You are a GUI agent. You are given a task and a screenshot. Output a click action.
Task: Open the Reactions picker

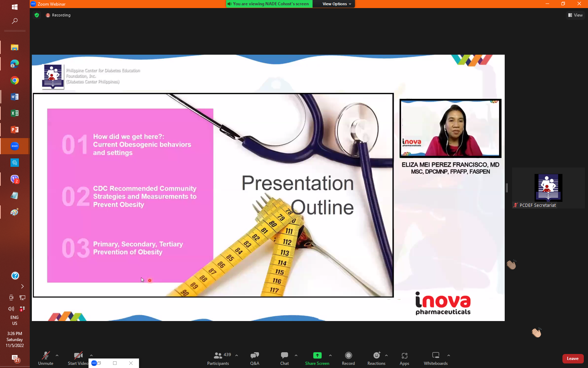pyautogui.click(x=376, y=358)
